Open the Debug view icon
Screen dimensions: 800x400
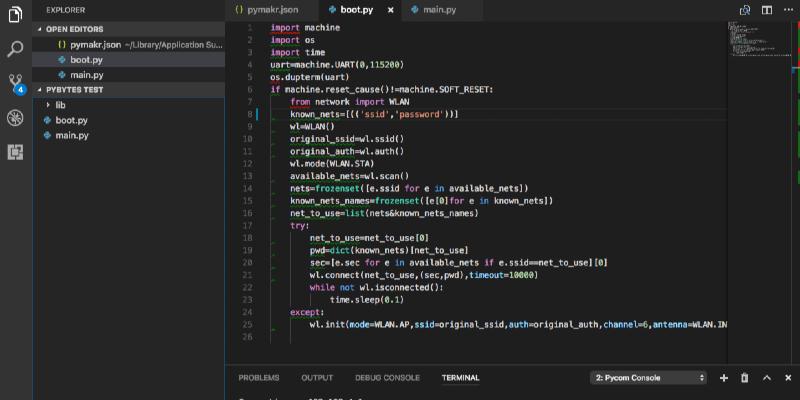click(x=15, y=118)
